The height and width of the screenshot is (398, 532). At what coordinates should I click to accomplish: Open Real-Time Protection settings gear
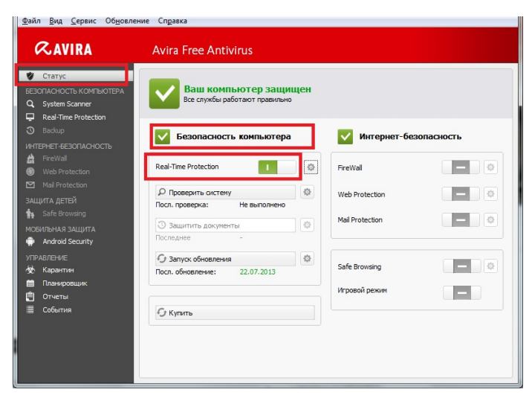(x=311, y=167)
